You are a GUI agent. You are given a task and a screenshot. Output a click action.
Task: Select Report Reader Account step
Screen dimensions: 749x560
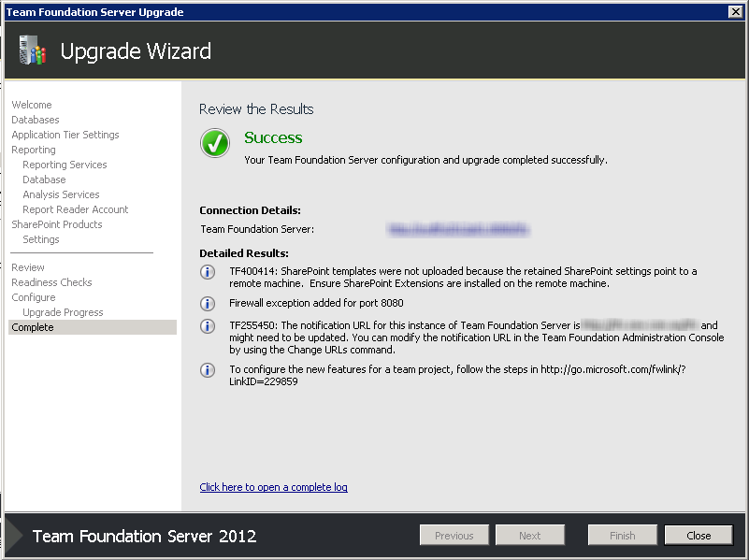[x=76, y=209]
